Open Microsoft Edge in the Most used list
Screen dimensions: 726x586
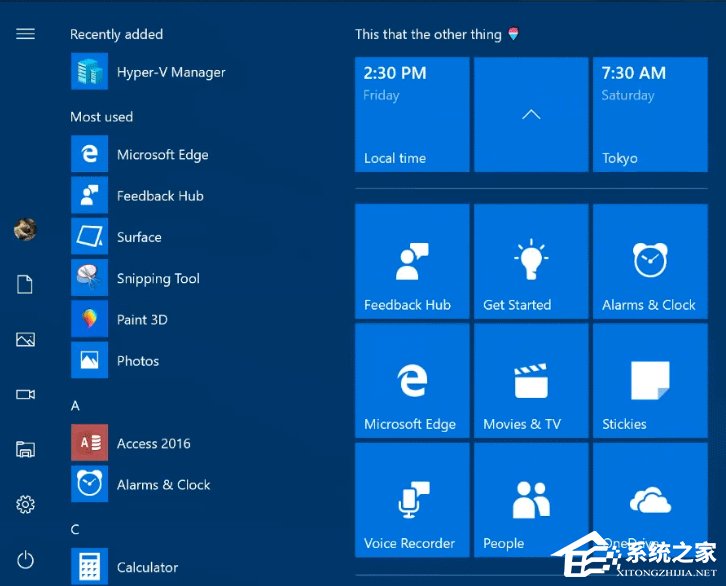140,154
